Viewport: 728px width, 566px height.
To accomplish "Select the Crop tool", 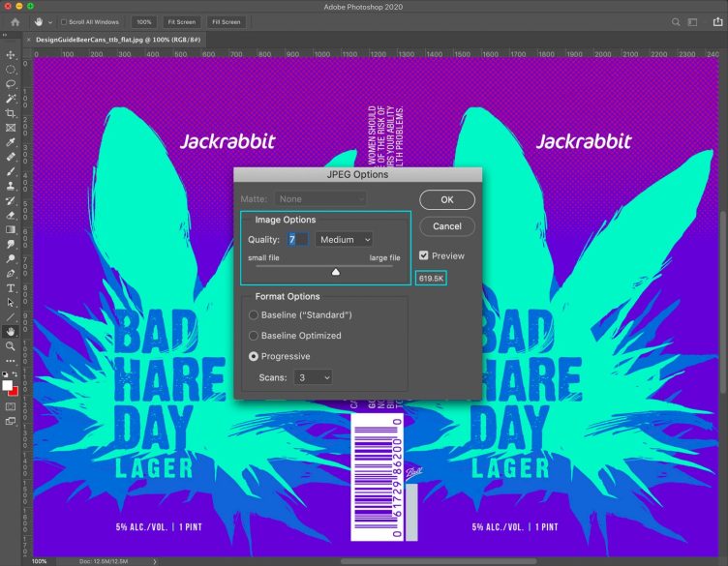I will point(11,113).
